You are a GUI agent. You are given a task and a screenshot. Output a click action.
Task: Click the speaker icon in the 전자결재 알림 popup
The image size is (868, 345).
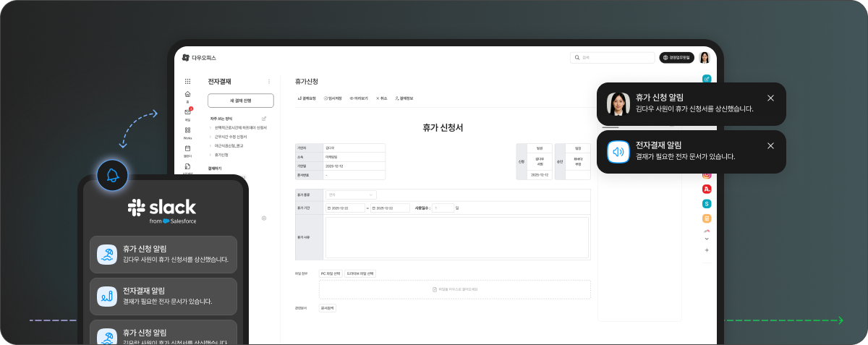click(x=618, y=152)
